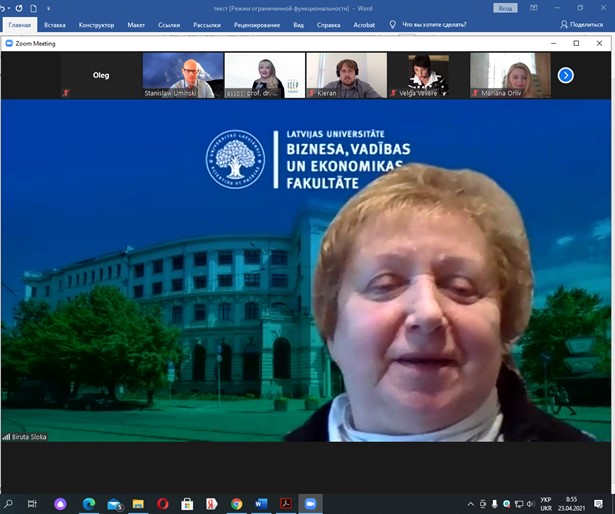Open the Вставка ribbon tab
Image resolution: width=615 pixels, height=514 pixels.
click(x=55, y=25)
